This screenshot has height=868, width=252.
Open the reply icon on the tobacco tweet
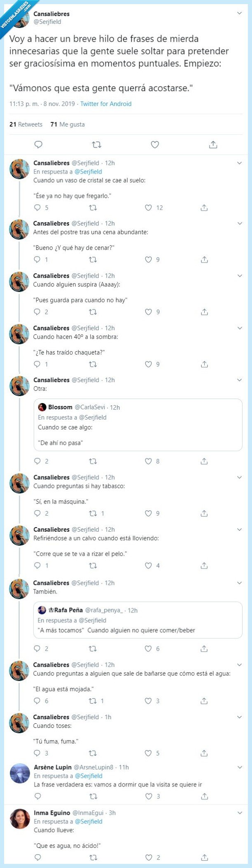point(38,513)
